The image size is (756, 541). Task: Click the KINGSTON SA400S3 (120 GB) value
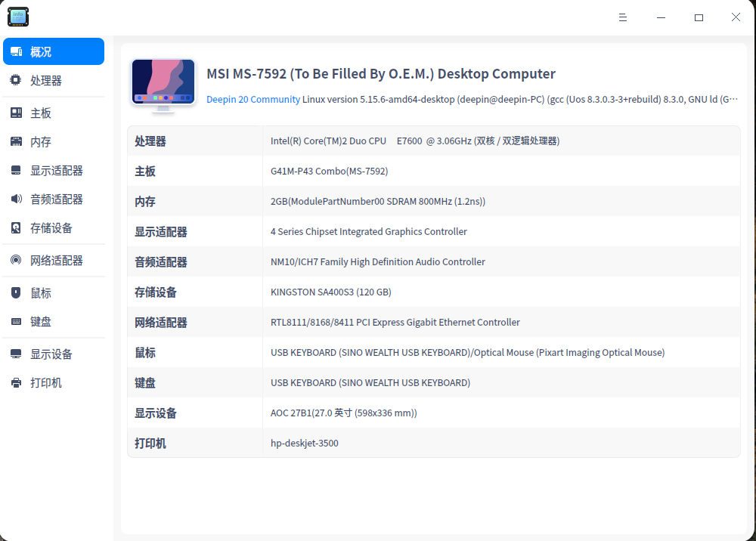[331, 292]
